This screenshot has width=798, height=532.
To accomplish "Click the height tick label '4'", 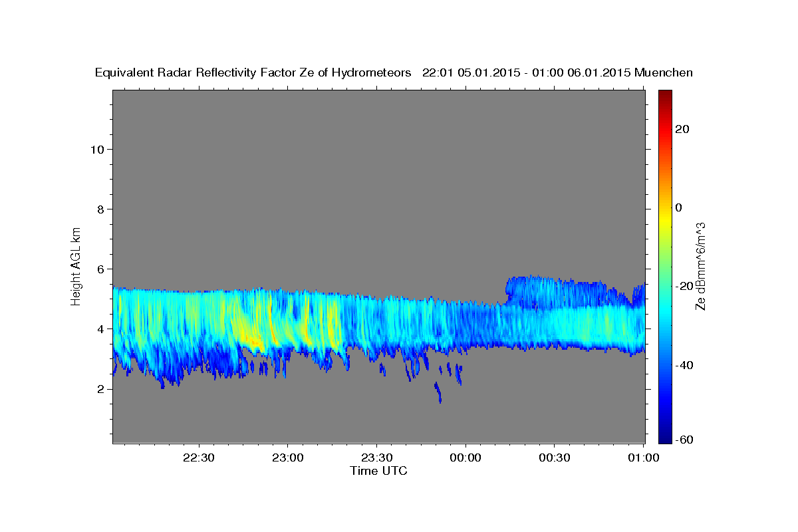I will [x=101, y=329].
